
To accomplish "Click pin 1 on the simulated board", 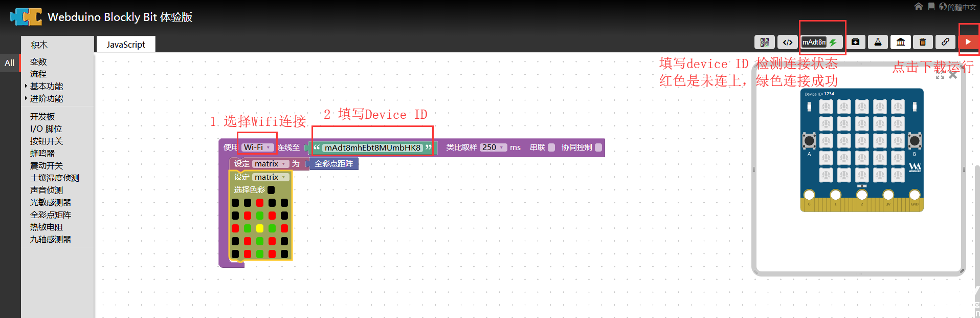I will click(x=836, y=195).
